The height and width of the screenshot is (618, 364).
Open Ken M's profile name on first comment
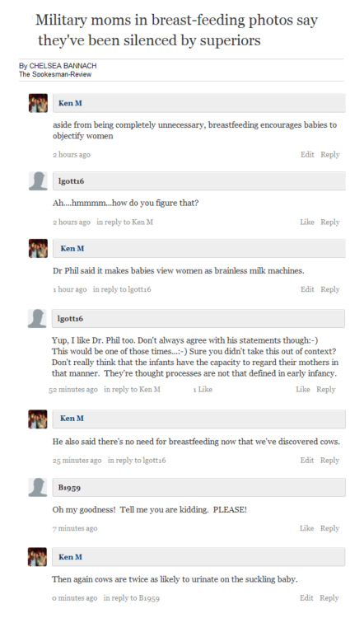pyautogui.click(x=70, y=103)
